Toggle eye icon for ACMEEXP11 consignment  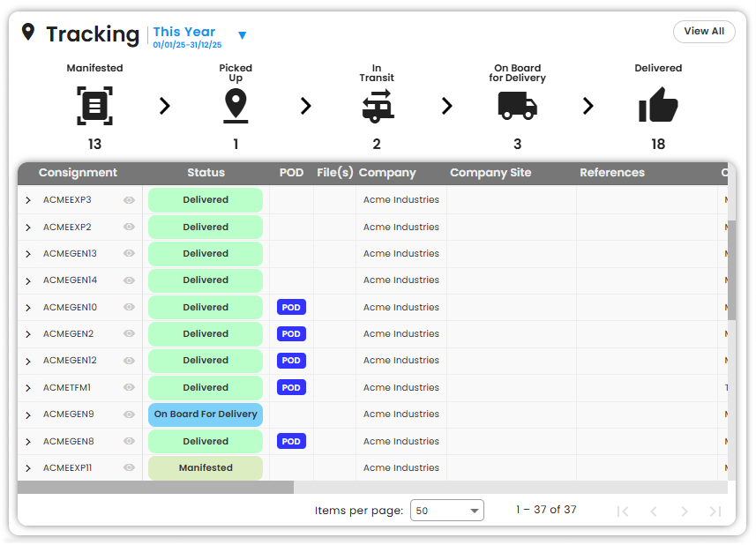(x=129, y=468)
